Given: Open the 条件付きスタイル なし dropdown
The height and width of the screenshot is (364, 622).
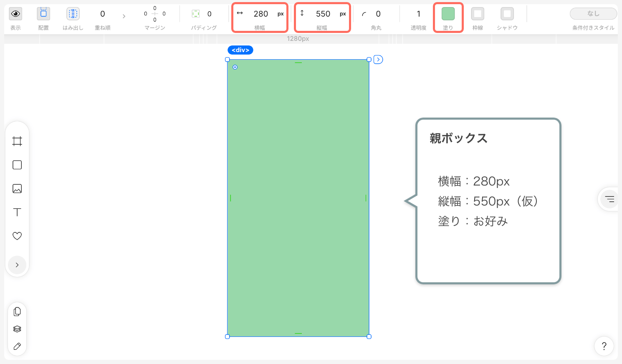Looking at the screenshot, I should pos(593,14).
